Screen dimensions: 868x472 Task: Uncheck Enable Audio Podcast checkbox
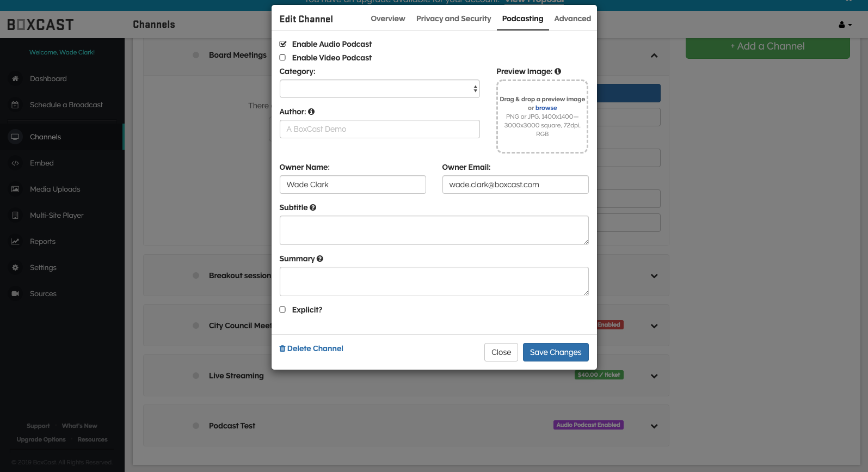(283, 44)
